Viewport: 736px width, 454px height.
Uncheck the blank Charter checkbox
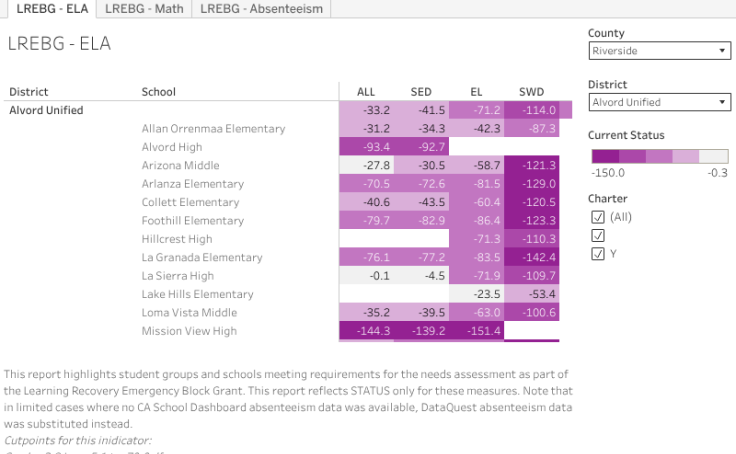598,235
